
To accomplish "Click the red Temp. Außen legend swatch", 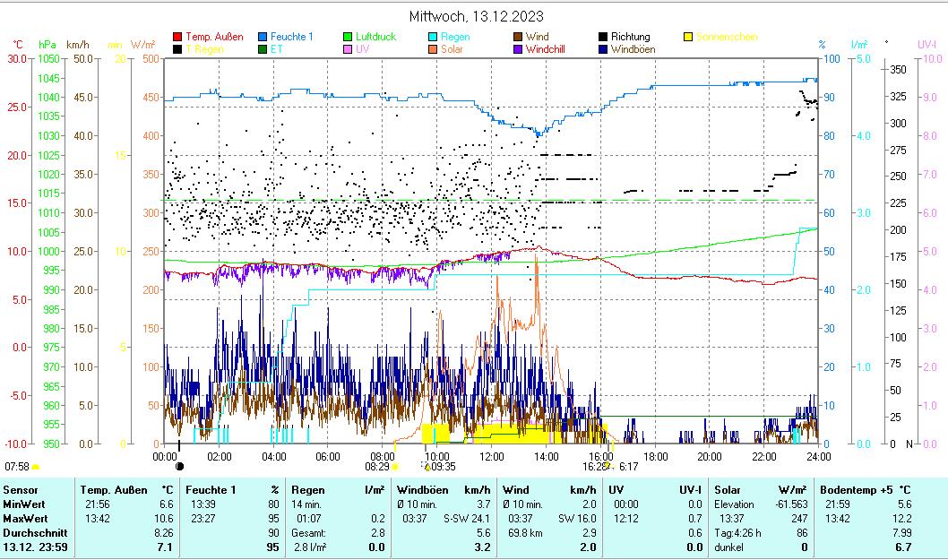I will (x=177, y=38).
